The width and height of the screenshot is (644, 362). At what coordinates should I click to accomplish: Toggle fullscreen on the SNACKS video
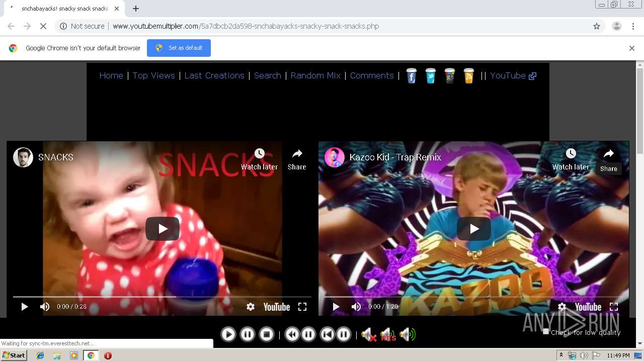pyautogui.click(x=302, y=307)
